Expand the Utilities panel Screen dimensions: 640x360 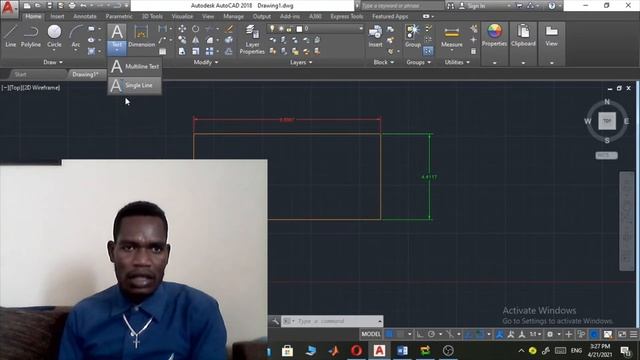pos(457,62)
